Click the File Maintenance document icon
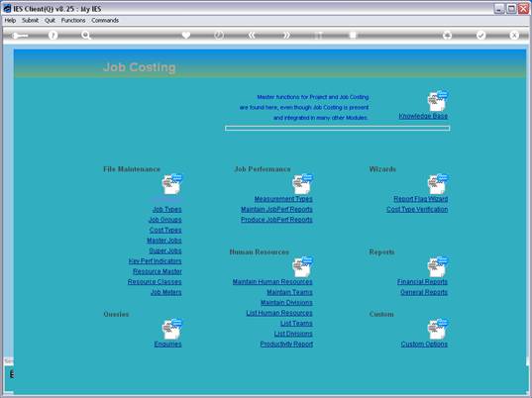 [x=172, y=184]
